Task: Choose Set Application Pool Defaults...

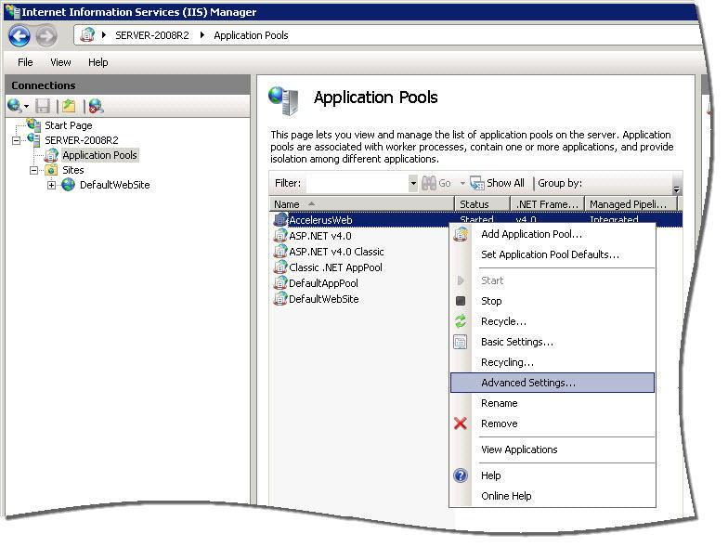Action: 552,254
